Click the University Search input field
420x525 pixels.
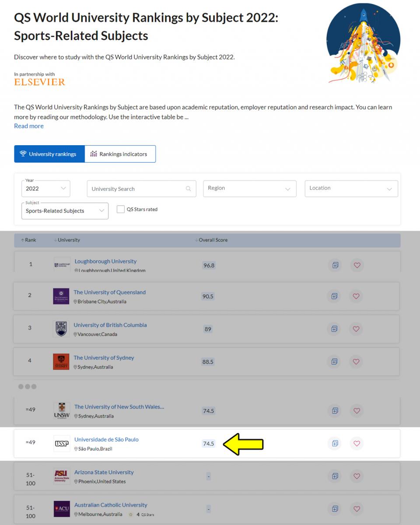141,189
